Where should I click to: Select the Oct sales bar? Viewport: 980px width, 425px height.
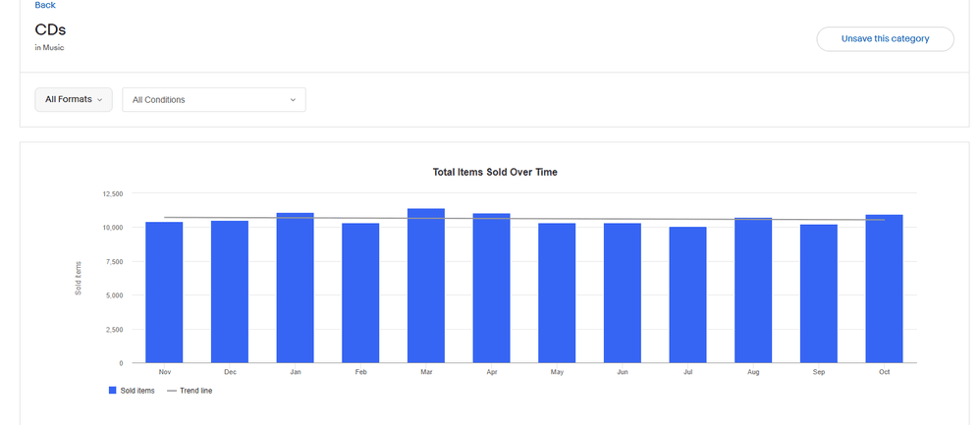click(885, 289)
